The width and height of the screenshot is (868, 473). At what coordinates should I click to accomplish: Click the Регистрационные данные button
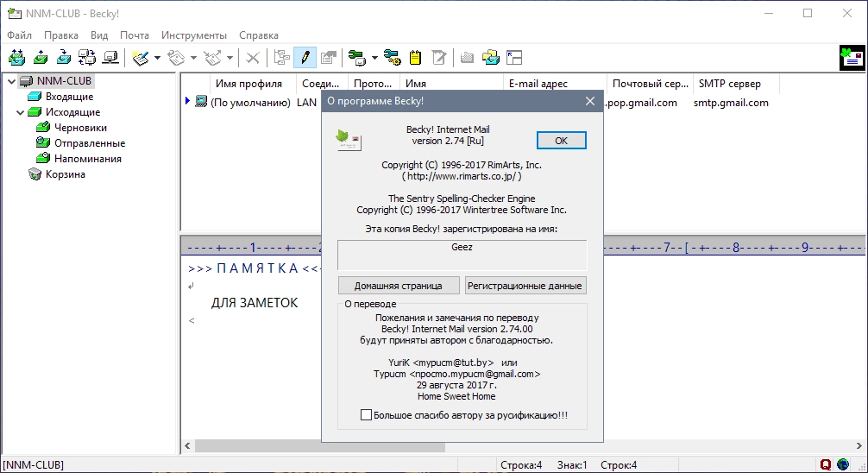[525, 286]
